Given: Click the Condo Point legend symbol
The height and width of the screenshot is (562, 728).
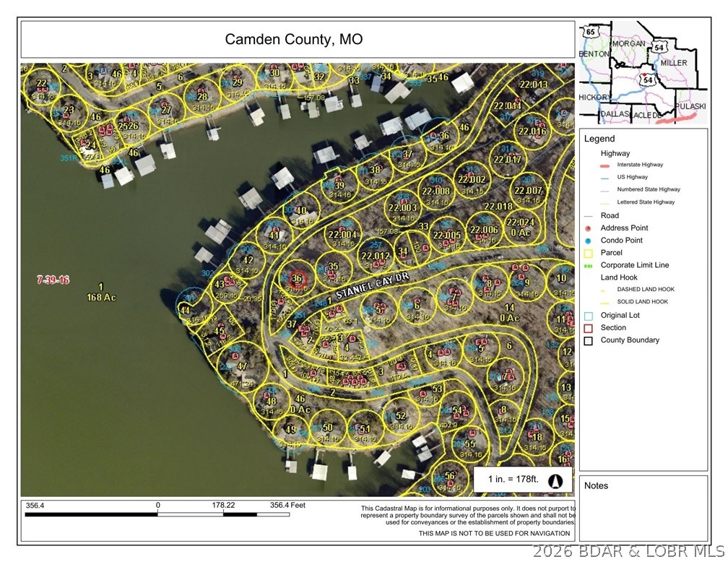Looking at the screenshot, I should click(x=589, y=241).
